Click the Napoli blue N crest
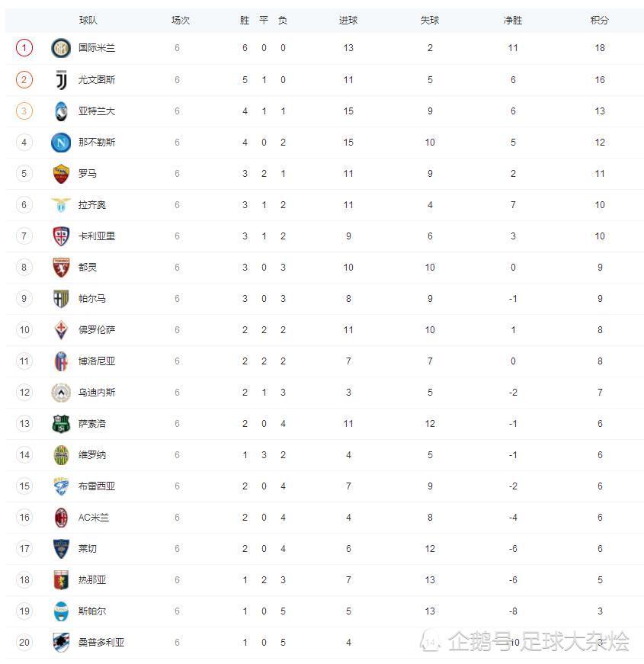 [x=60, y=143]
